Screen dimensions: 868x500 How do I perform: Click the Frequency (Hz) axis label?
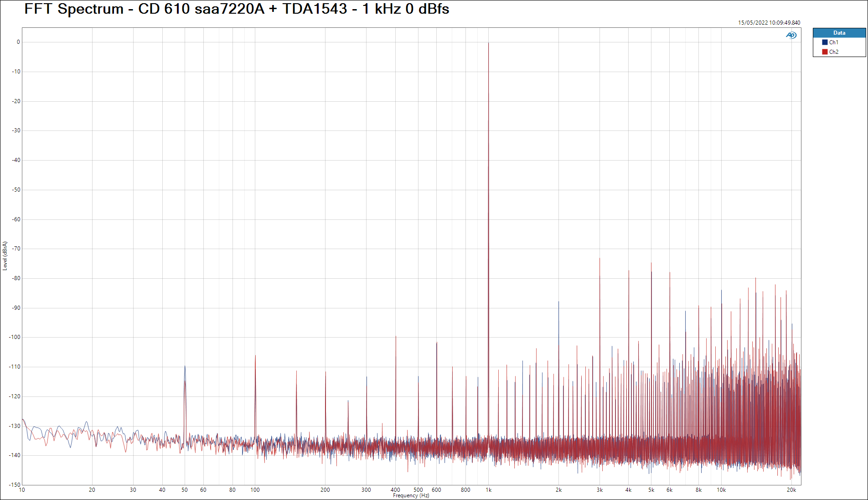pos(411,495)
